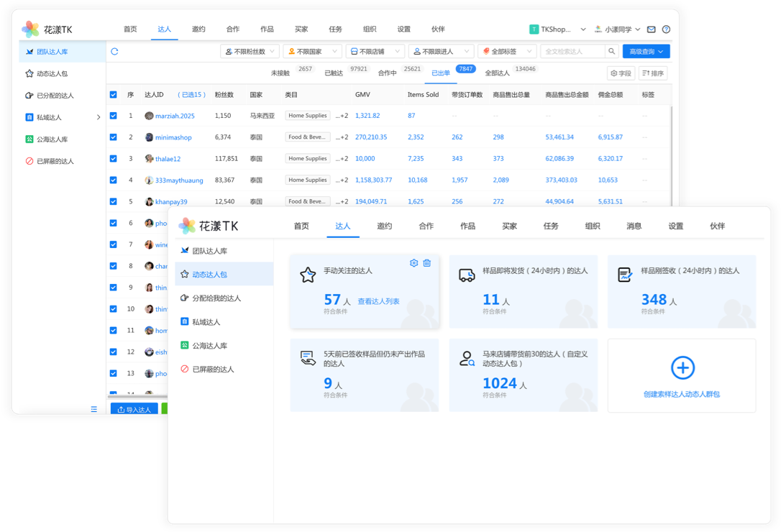781x532 pixels.
Task: Click the mail envelope icon in header
Action: (x=651, y=29)
